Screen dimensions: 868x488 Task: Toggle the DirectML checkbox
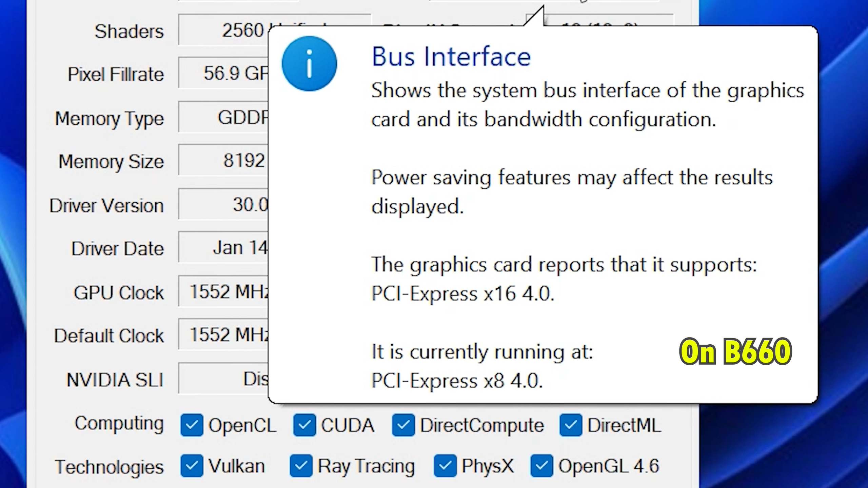[x=571, y=425]
